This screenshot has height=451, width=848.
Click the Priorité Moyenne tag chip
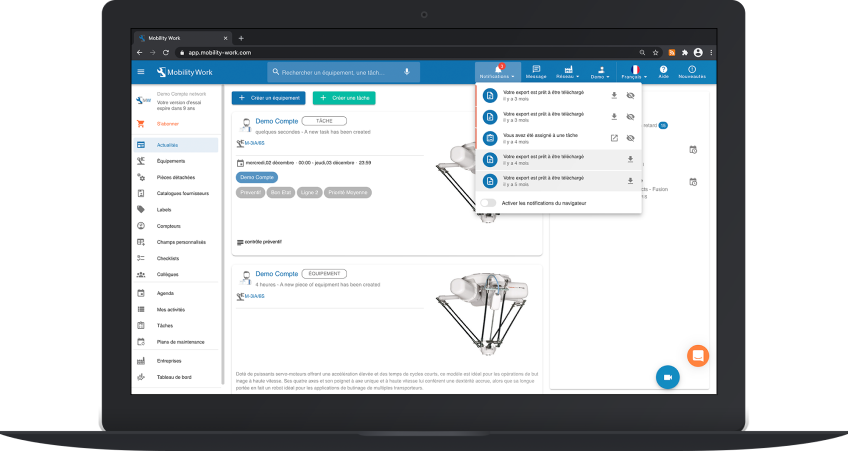coord(348,193)
